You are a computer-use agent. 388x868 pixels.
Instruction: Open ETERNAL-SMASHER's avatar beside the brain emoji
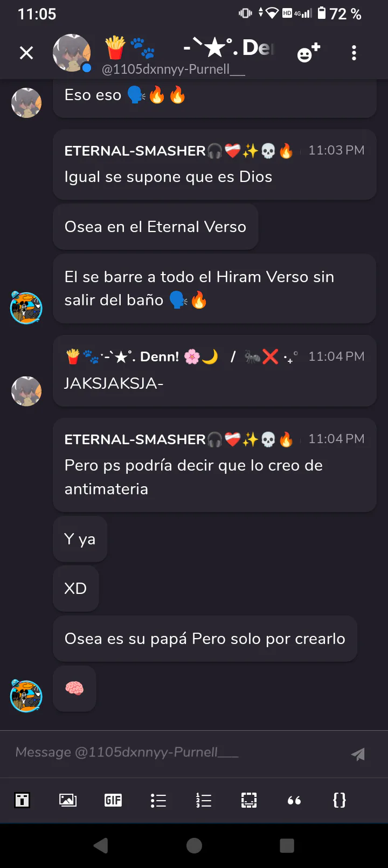click(26, 696)
